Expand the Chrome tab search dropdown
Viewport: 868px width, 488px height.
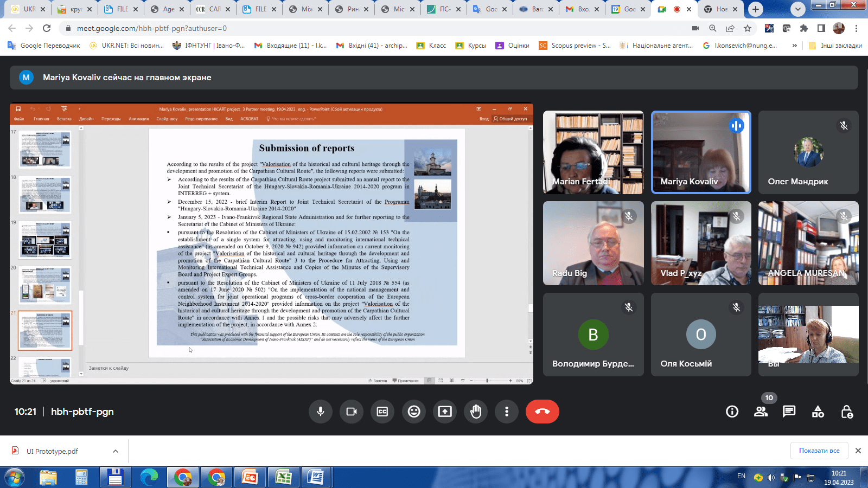[797, 9]
